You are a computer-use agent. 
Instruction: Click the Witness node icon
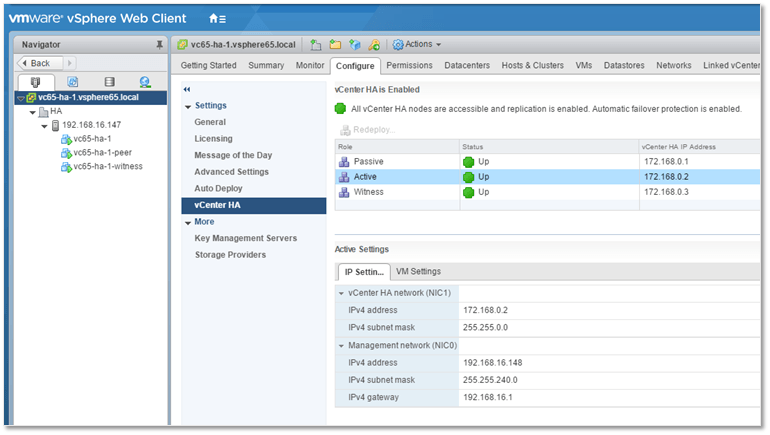click(344, 192)
